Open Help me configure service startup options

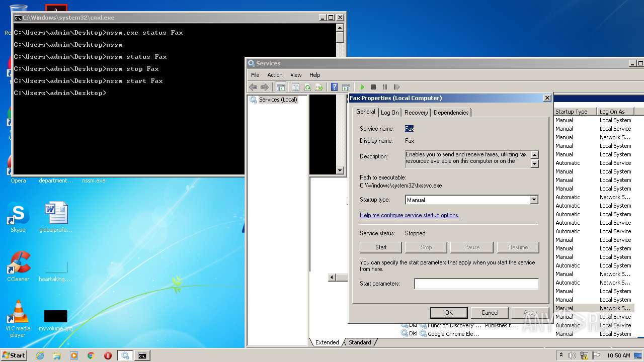tap(410, 215)
